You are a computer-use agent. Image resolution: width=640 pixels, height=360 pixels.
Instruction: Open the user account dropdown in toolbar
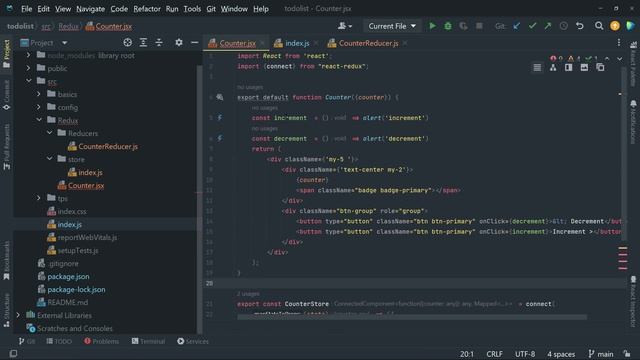pos(345,26)
